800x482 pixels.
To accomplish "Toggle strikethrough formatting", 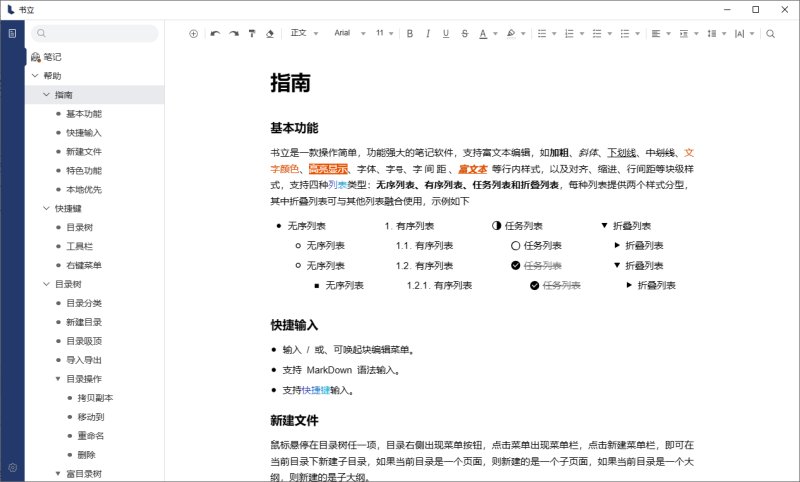I will [x=464, y=34].
